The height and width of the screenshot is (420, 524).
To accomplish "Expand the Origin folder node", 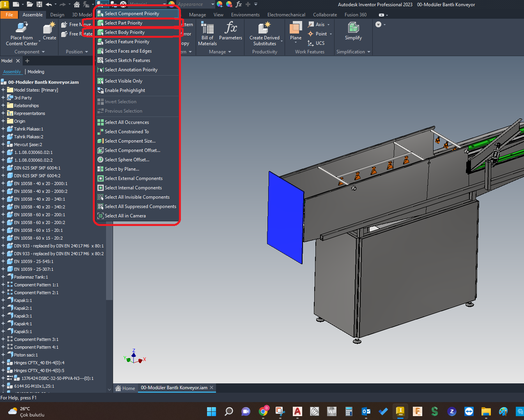I will [x=3, y=121].
